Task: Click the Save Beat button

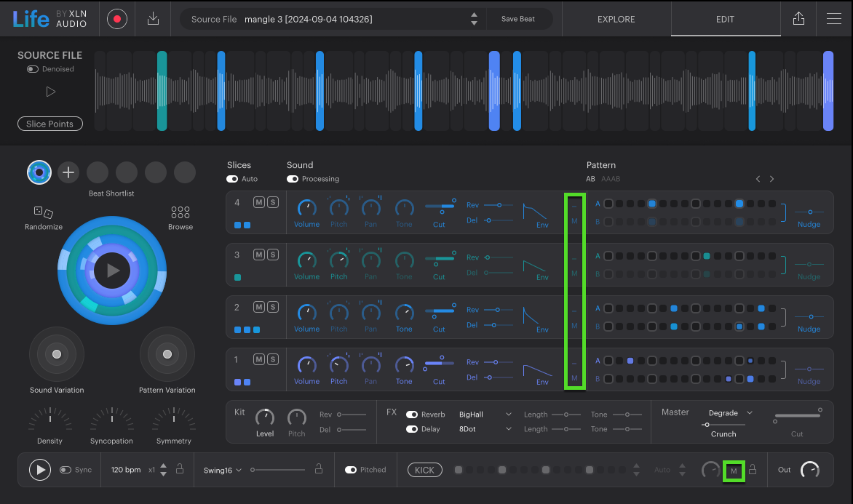Action: [x=517, y=20]
